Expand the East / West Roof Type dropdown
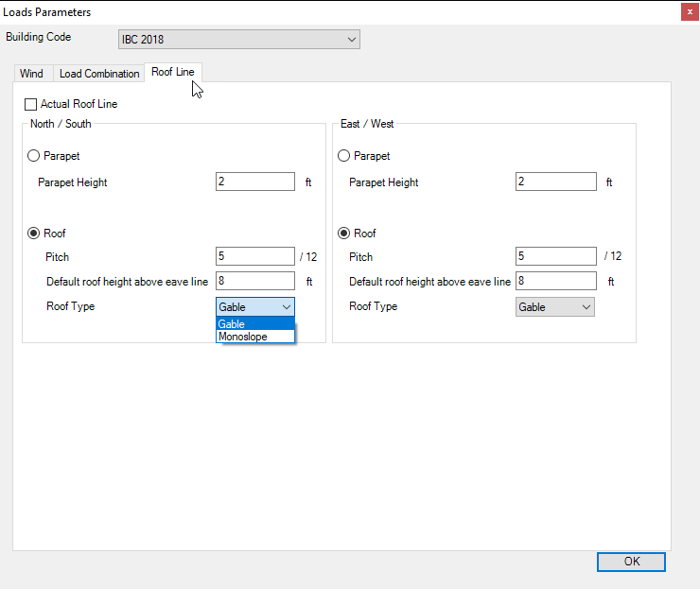Image resolution: width=700 pixels, height=589 pixels. tap(555, 306)
